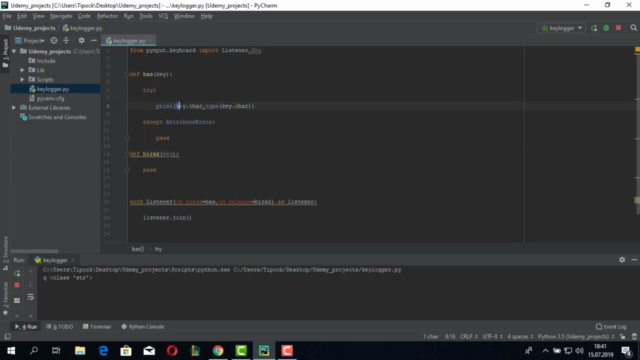Run the keylogger configuration from toolbar
This screenshot has height=360, width=640.
594,28
